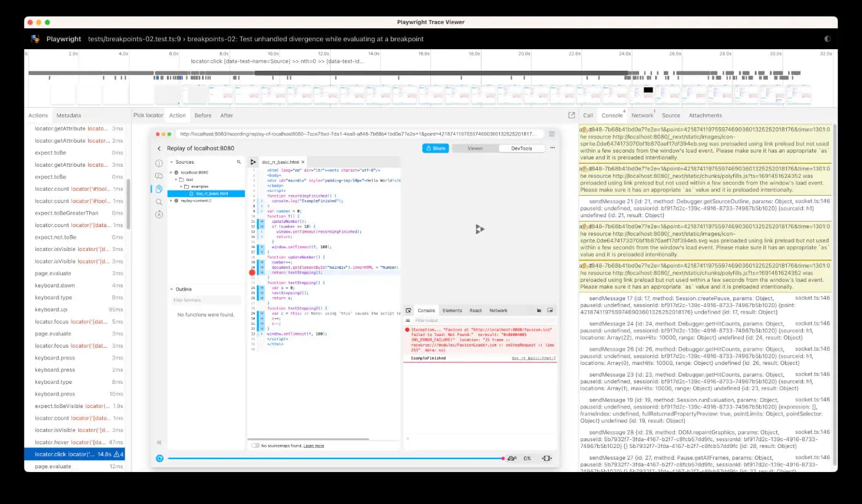862x504 pixels.
Task: Click the search magnifier icon in the replay sidebar
Action: click(159, 202)
